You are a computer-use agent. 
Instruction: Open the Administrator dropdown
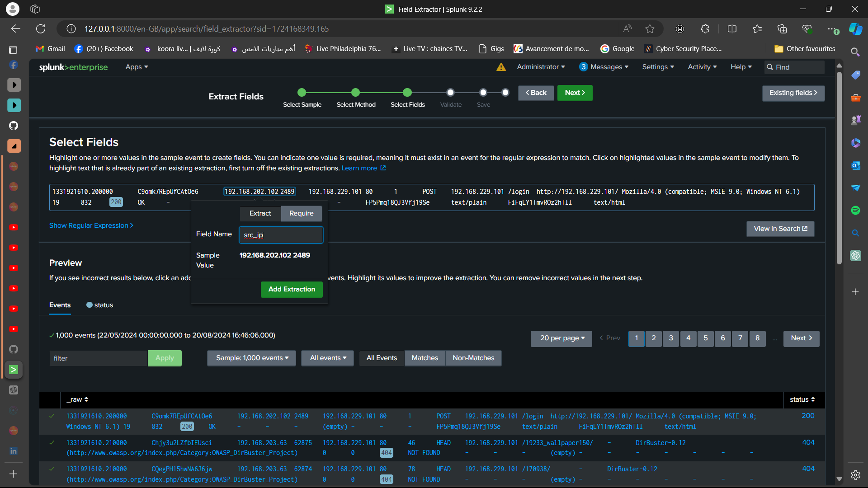pos(541,67)
